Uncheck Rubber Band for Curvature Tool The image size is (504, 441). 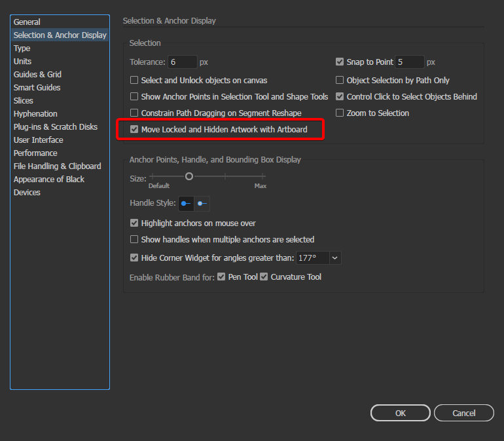[264, 277]
